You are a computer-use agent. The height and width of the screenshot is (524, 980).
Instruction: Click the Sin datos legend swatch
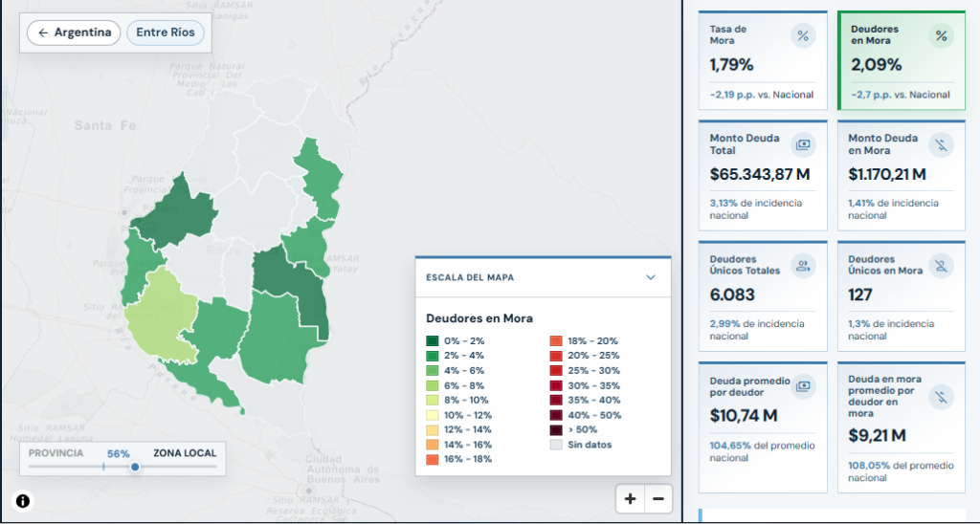point(556,445)
